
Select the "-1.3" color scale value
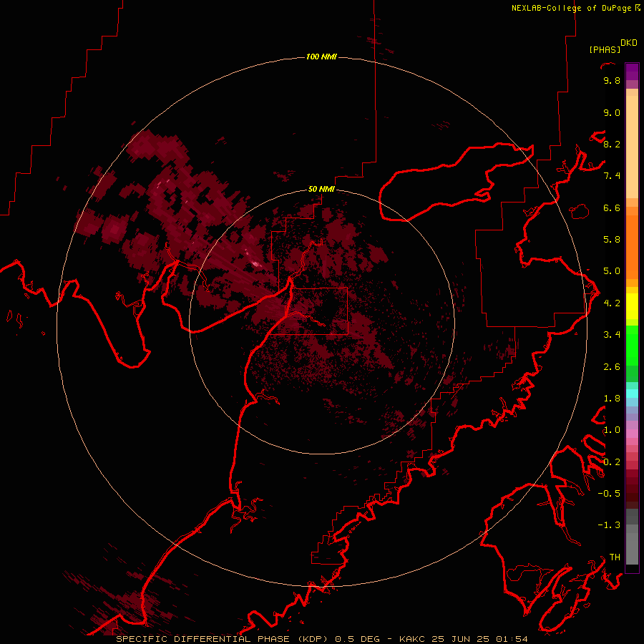[x=609, y=525]
